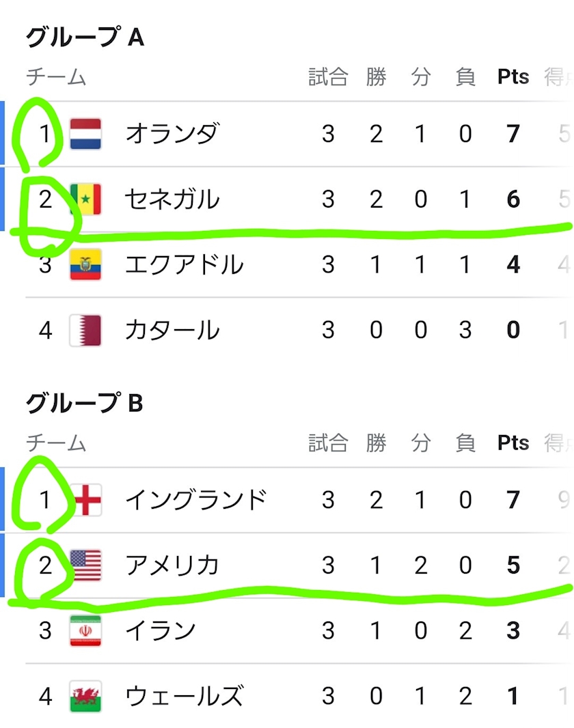Viewport: 574px width, 728px height.
Task: Select the エクアドル team name
Action: click(x=184, y=265)
